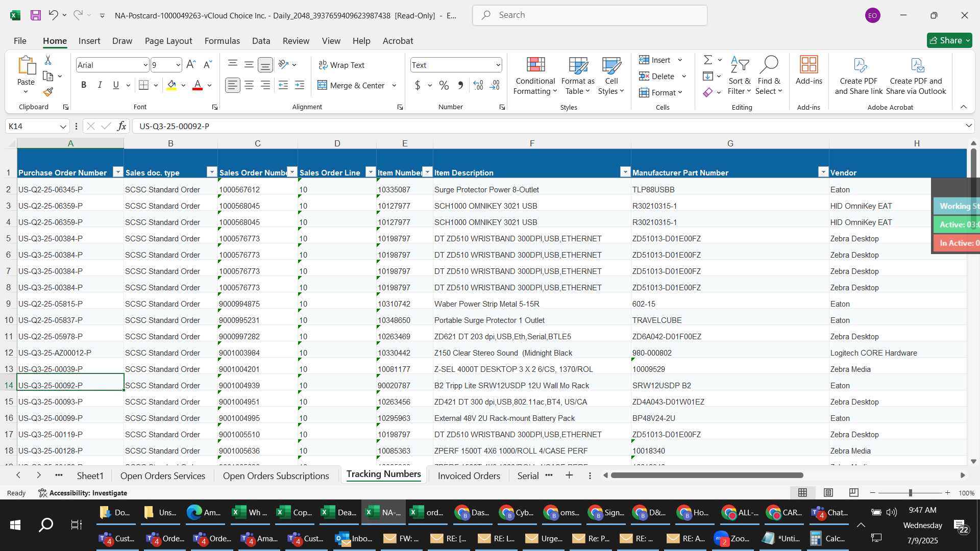Switch to Page Layout view in status bar
The height and width of the screenshot is (551, 980).
pos(828,493)
